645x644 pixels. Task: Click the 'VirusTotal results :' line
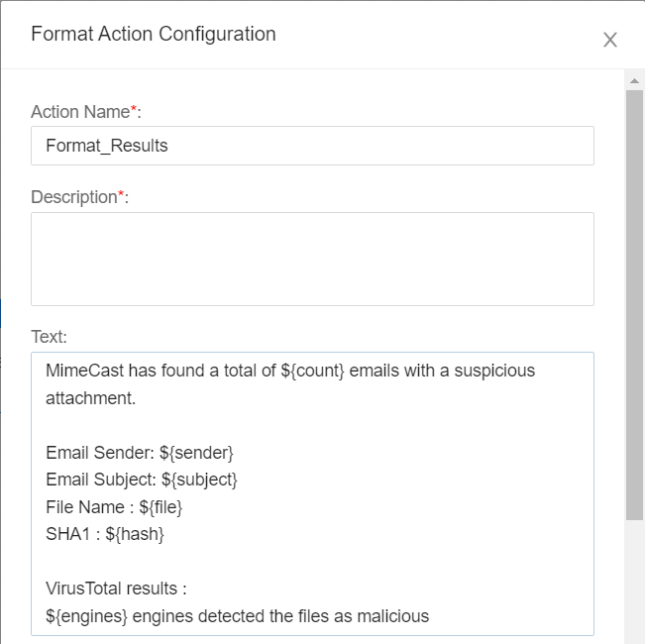coord(116,589)
